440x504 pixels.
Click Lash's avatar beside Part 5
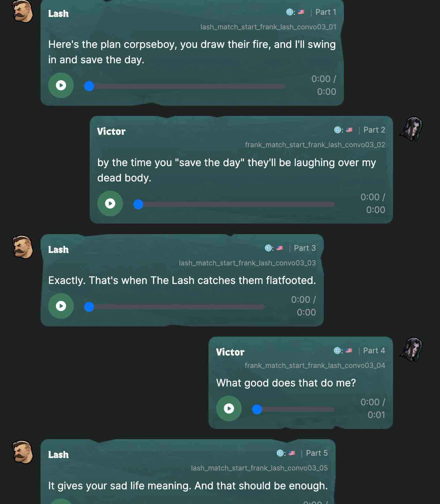pyautogui.click(x=23, y=452)
